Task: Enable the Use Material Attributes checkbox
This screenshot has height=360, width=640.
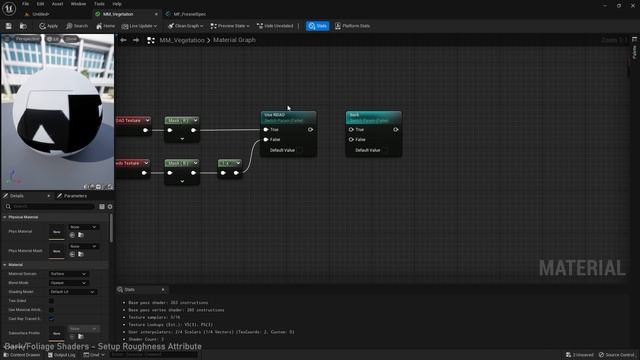Action: pyautogui.click(x=51, y=310)
